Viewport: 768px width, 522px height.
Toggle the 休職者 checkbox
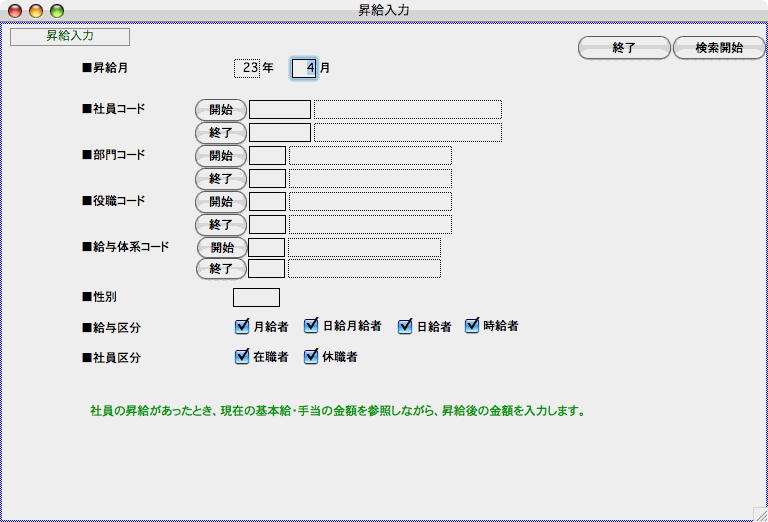(x=311, y=356)
